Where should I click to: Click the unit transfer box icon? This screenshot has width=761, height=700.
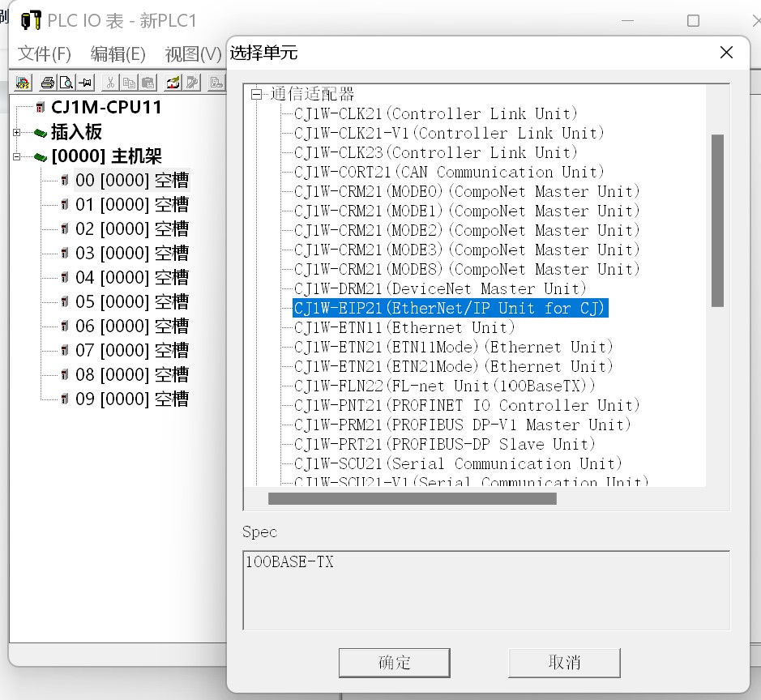(x=173, y=83)
